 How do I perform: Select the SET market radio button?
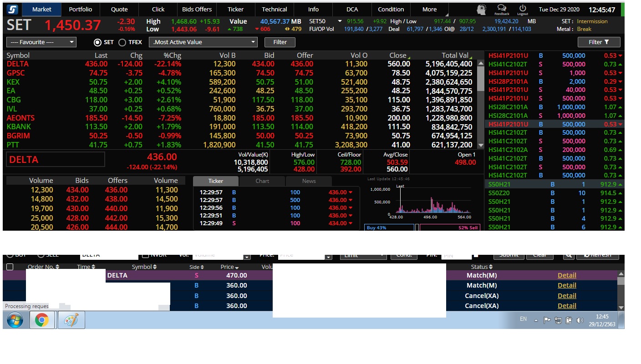tap(97, 42)
